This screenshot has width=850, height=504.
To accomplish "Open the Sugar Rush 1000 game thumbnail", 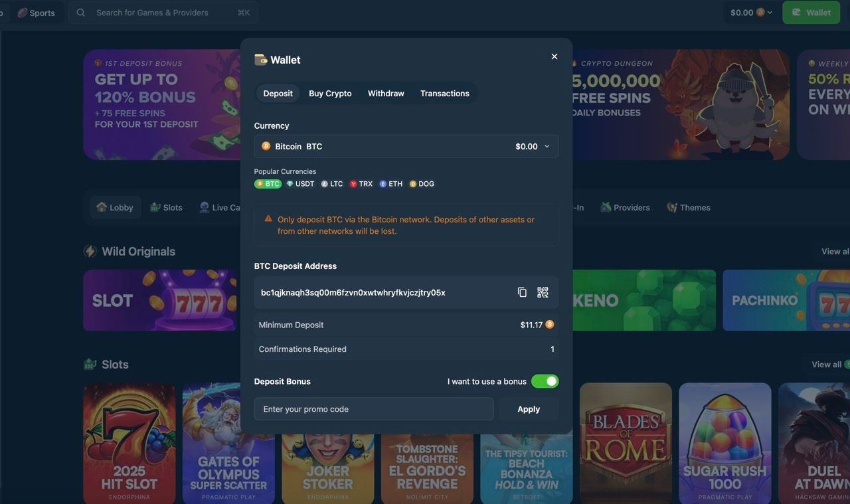I will [725, 443].
